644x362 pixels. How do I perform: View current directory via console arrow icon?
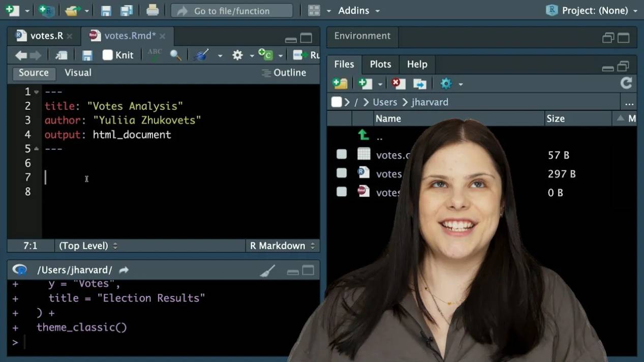(124, 270)
